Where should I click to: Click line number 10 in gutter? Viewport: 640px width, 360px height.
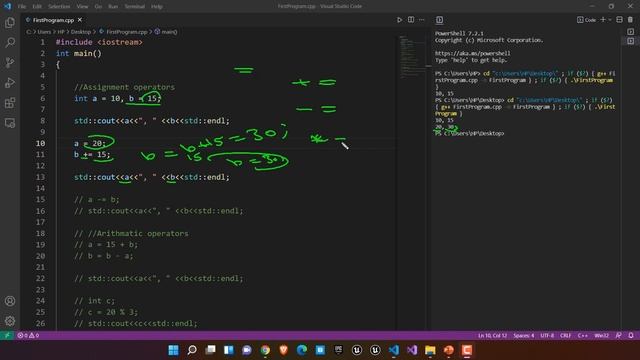click(40, 143)
